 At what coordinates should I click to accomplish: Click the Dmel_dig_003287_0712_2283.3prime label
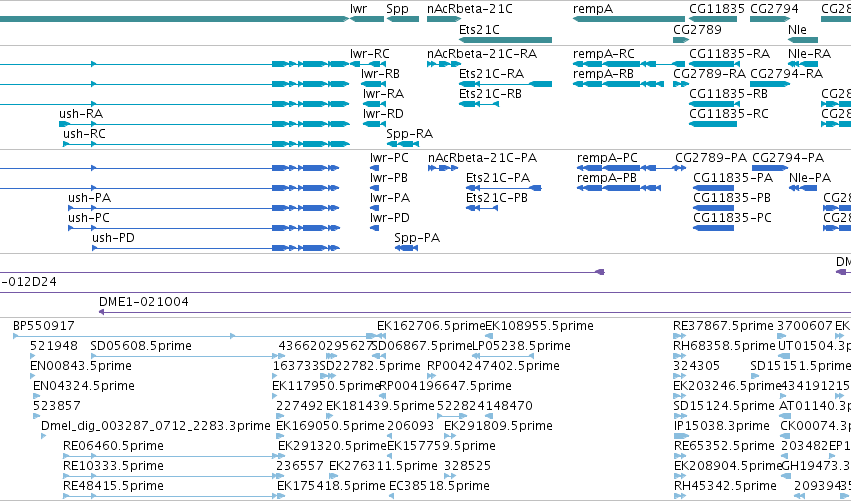coord(156,426)
